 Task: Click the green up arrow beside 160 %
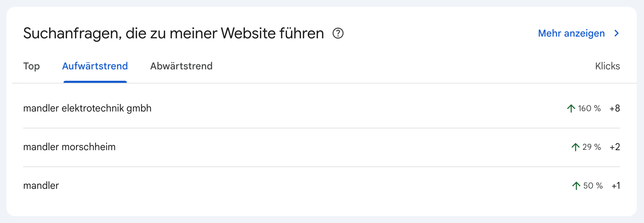point(571,109)
